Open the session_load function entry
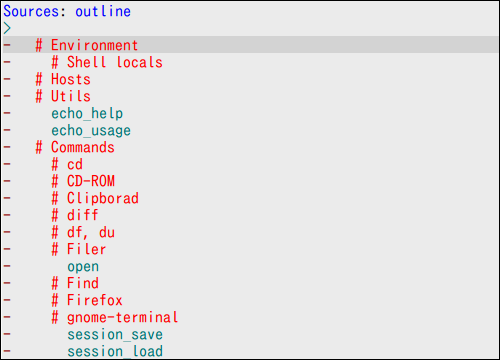Image resolution: width=500 pixels, height=360 pixels. [115, 351]
